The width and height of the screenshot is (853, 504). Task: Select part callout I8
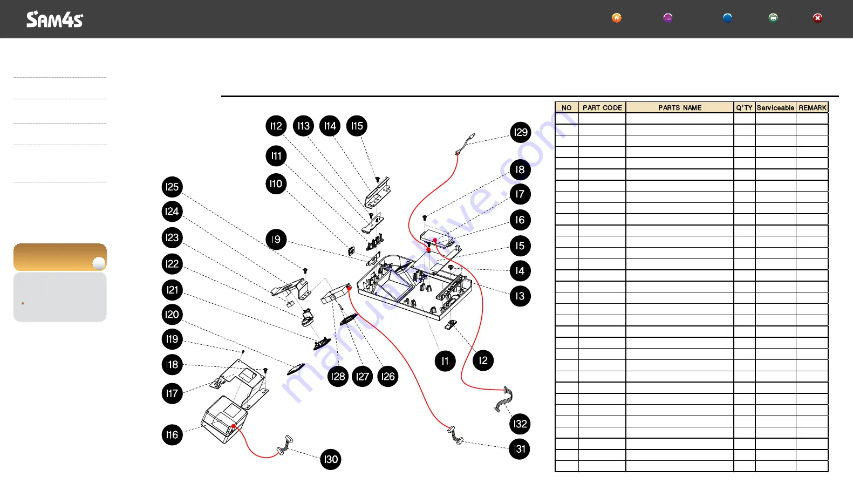(520, 170)
